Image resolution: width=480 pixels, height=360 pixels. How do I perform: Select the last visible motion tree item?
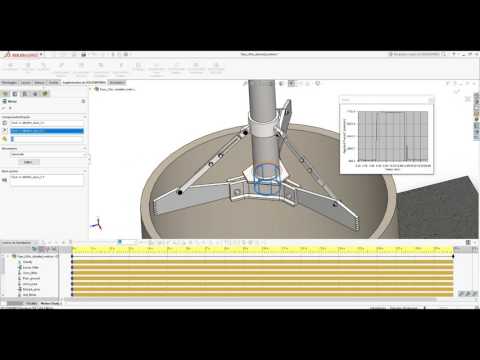[x=29, y=295]
